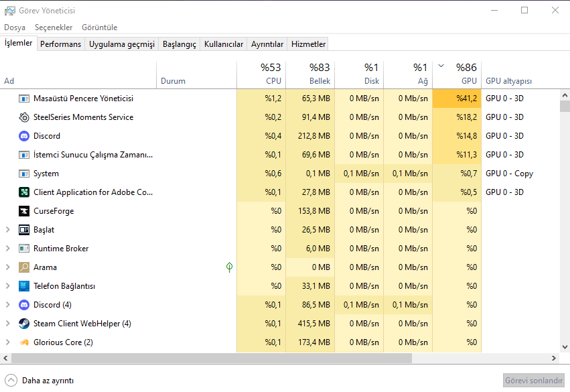This screenshot has width=570, height=392.
Task: Click the vertical scrollbar thumb
Action: [x=565, y=106]
